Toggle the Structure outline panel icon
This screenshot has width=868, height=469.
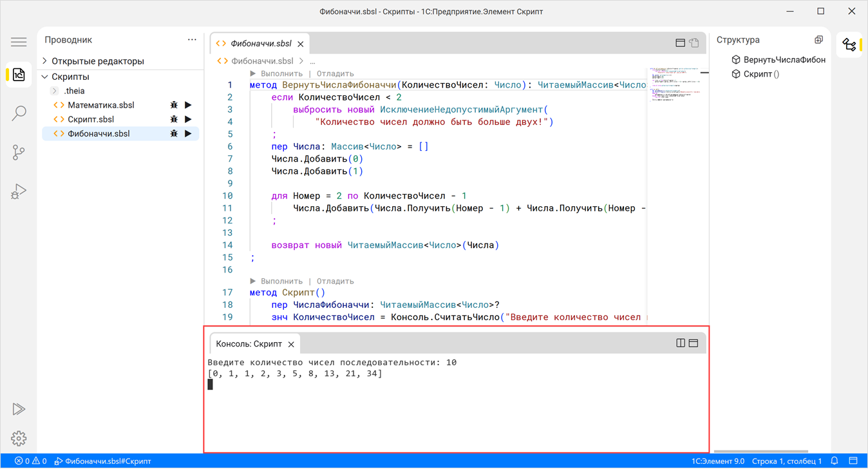click(849, 44)
